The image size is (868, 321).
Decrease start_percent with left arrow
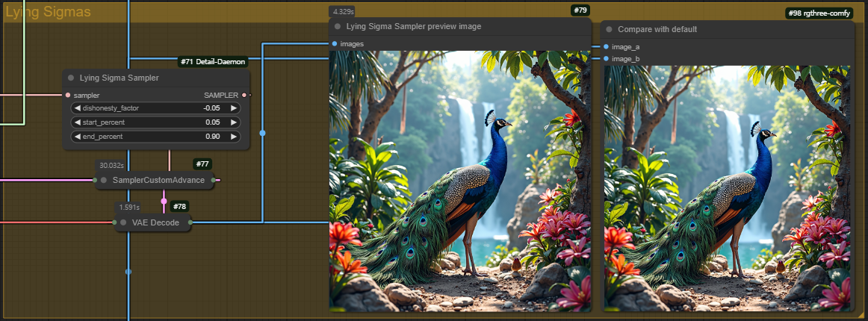pyautogui.click(x=77, y=122)
